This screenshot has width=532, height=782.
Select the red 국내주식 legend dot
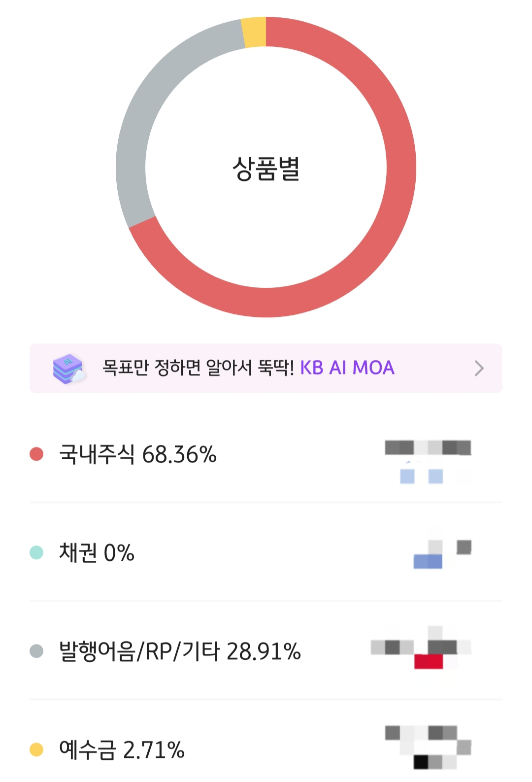coord(36,454)
